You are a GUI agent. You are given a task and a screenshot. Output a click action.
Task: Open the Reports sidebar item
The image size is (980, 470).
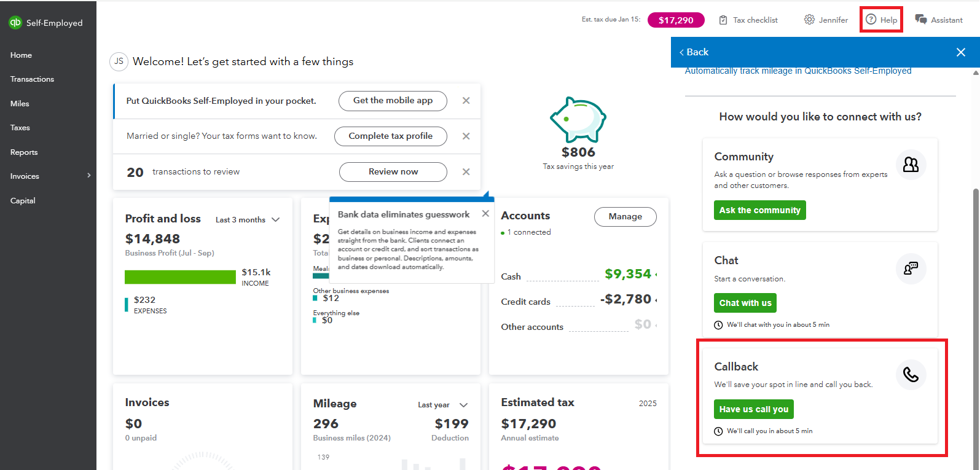(24, 152)
